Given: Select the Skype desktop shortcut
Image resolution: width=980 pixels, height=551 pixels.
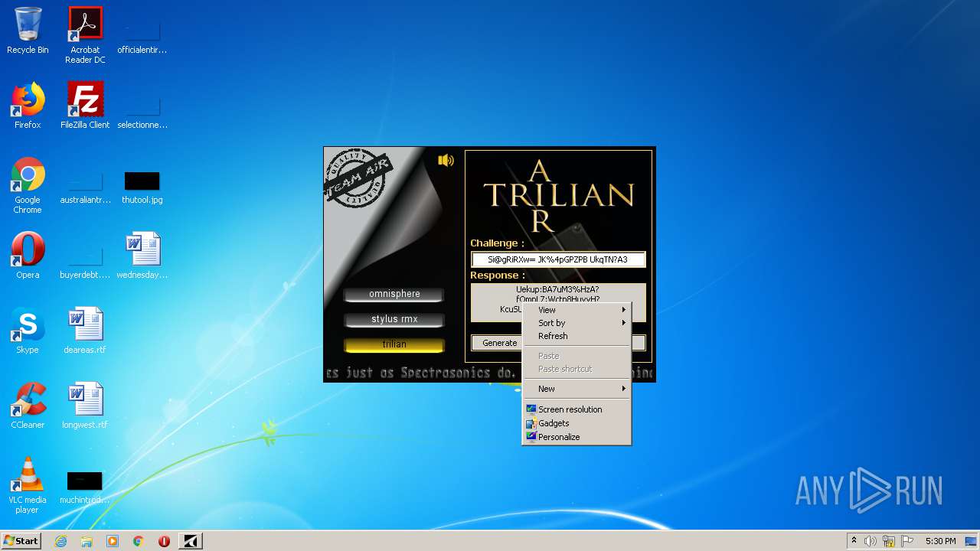Looking at the screenshot, I should [28, 331].
